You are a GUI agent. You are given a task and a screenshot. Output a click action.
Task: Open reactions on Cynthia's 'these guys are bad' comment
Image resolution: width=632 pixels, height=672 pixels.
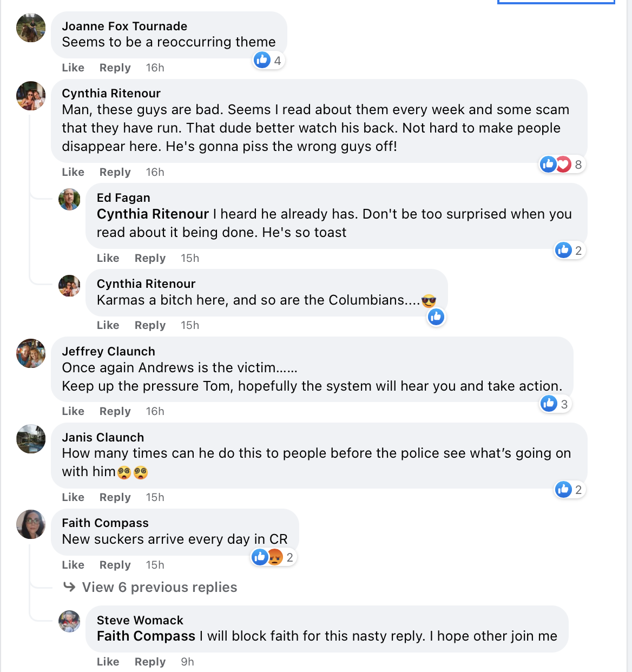562,164
